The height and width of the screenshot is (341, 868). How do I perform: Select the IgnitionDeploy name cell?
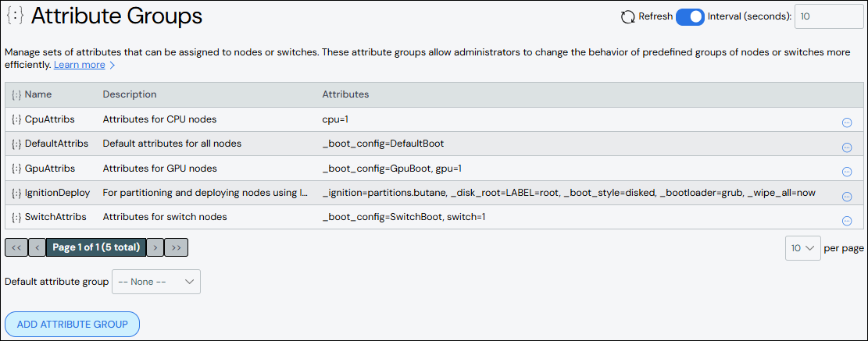tap(58, 192)
